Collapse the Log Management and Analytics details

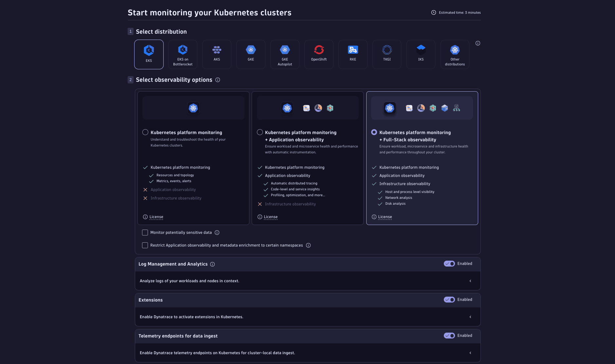point(470,281)
